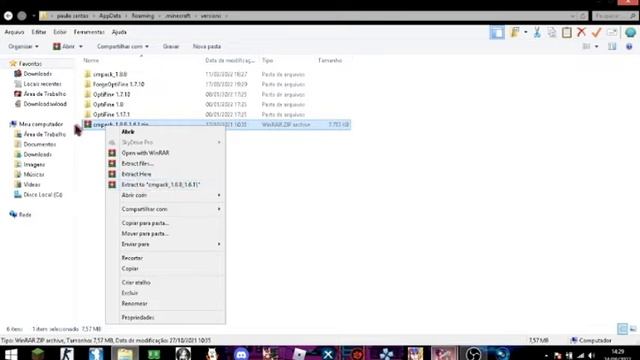640x360 pixels.
Task: Expand the address bar history dropdown
Action: [x=573, y=16]
